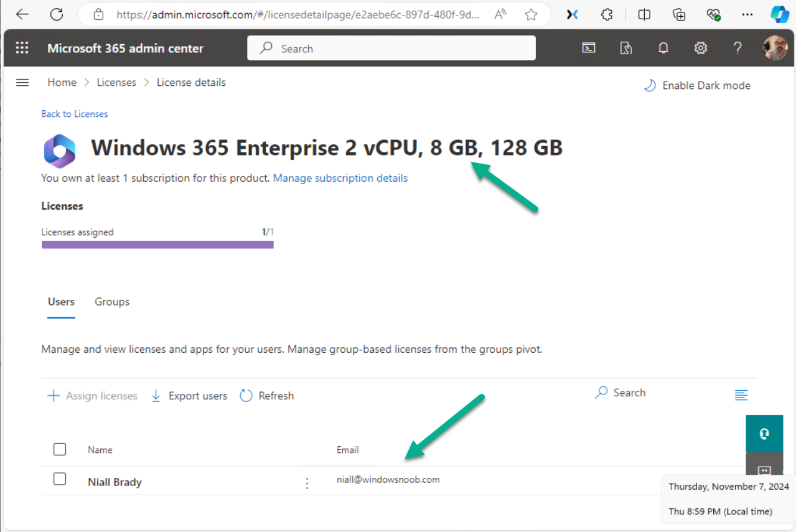
Task: Open Cloud Shell from the header
Action: (589, 48)
